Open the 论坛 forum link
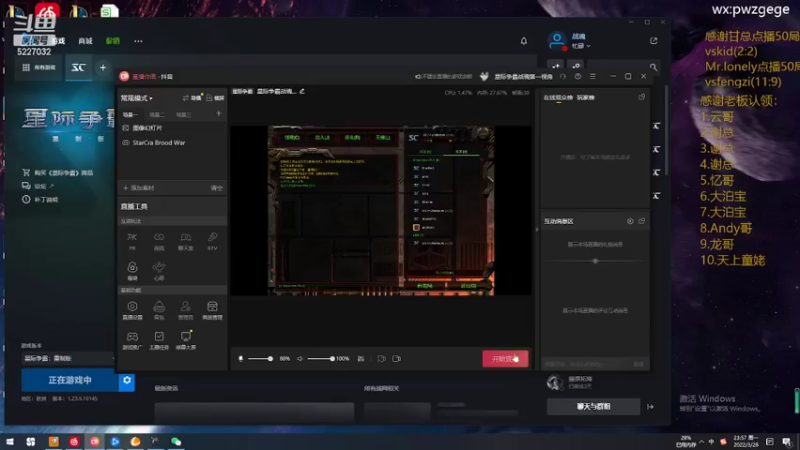800x450 pixels. click(38, 186)
